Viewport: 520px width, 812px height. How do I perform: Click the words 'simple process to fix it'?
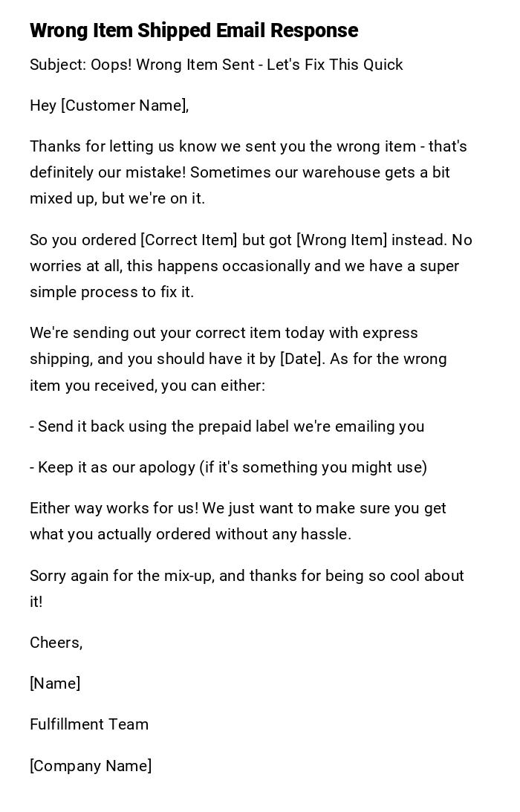click(111, 292)
